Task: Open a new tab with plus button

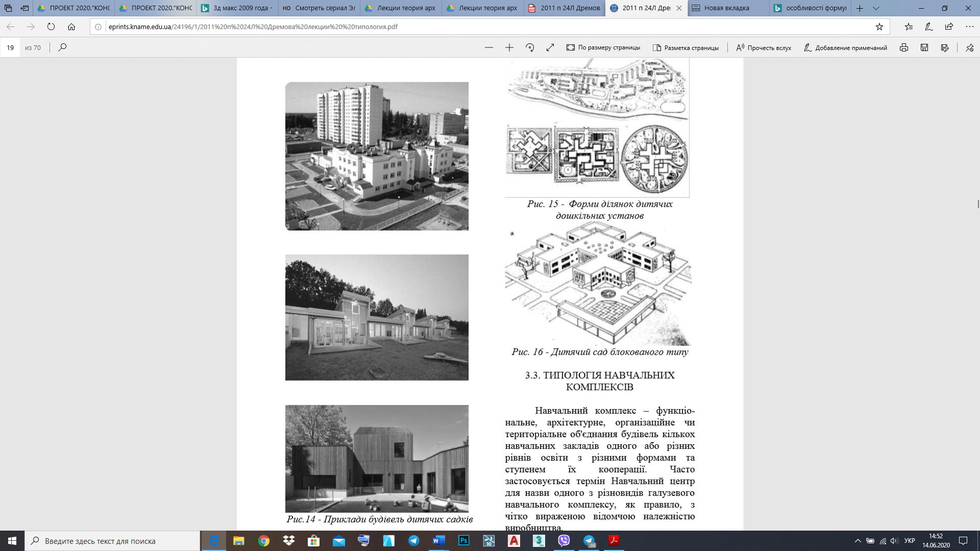Action: (x=860, y=8)
